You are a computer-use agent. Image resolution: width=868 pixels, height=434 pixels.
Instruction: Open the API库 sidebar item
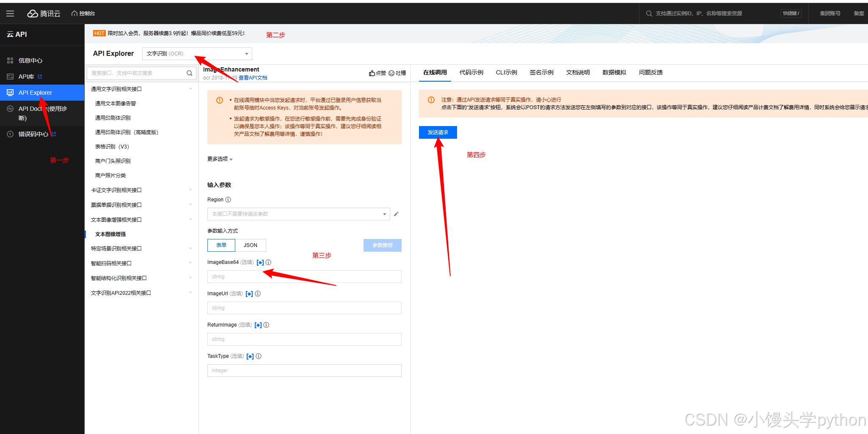click(26, 77)
